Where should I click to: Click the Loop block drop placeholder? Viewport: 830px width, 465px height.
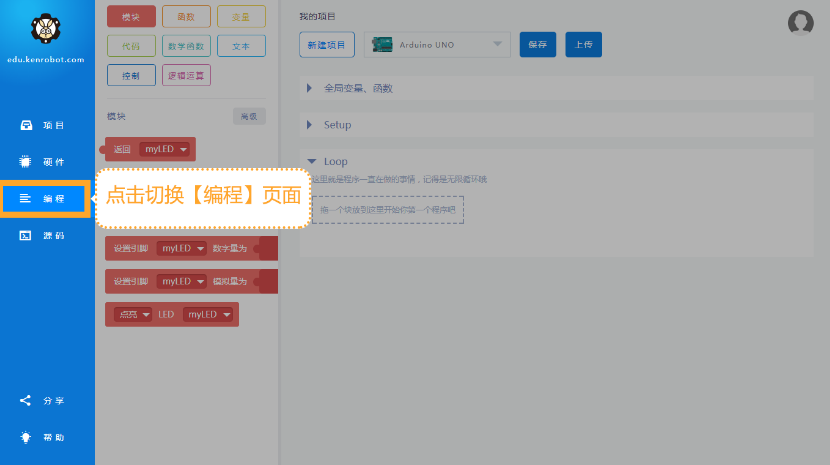(388, 210)
